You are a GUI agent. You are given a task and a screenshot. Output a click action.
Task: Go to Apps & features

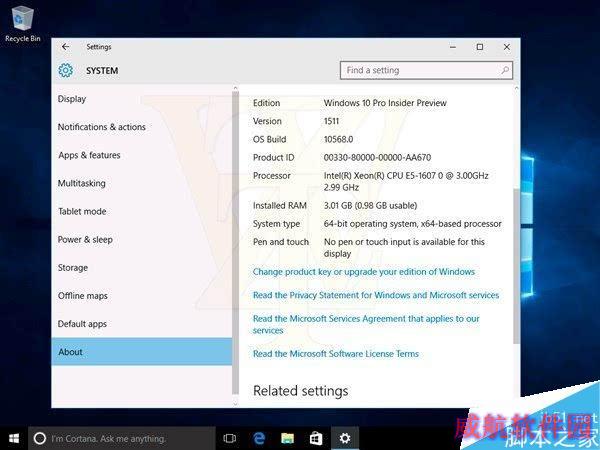tap(142, 155)
